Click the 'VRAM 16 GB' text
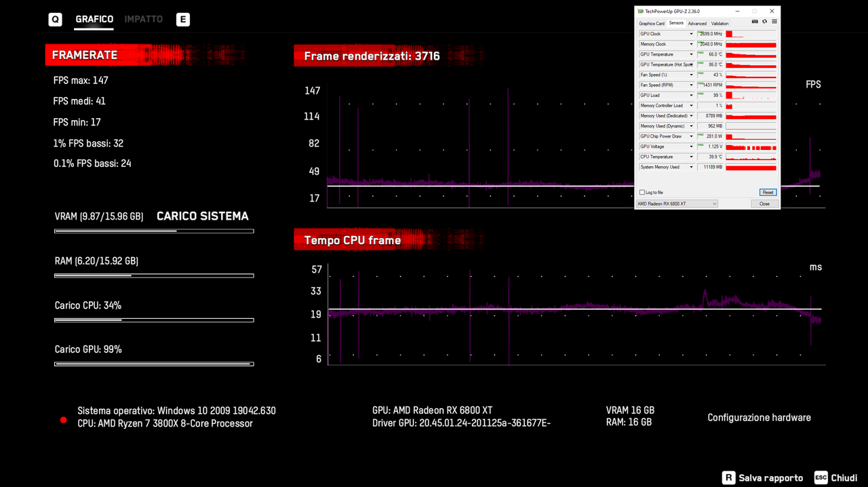Image resolution: width=868 pixels, height=487 pixels. [630, 411]
